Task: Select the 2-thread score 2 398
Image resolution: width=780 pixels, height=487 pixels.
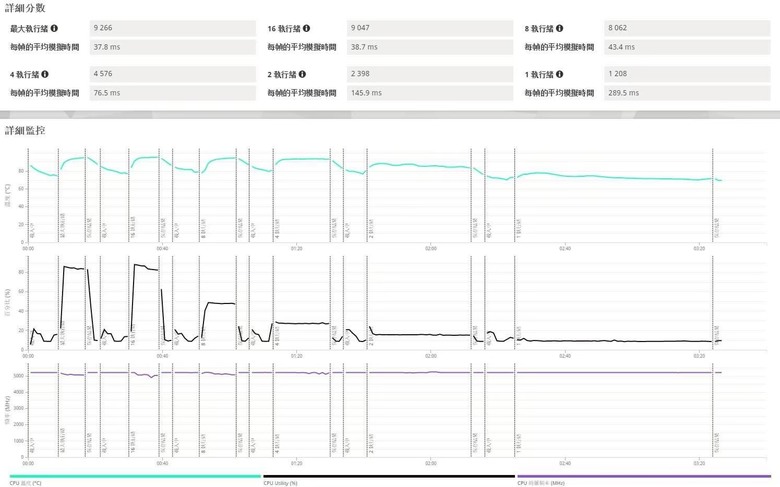Action: 430,74
